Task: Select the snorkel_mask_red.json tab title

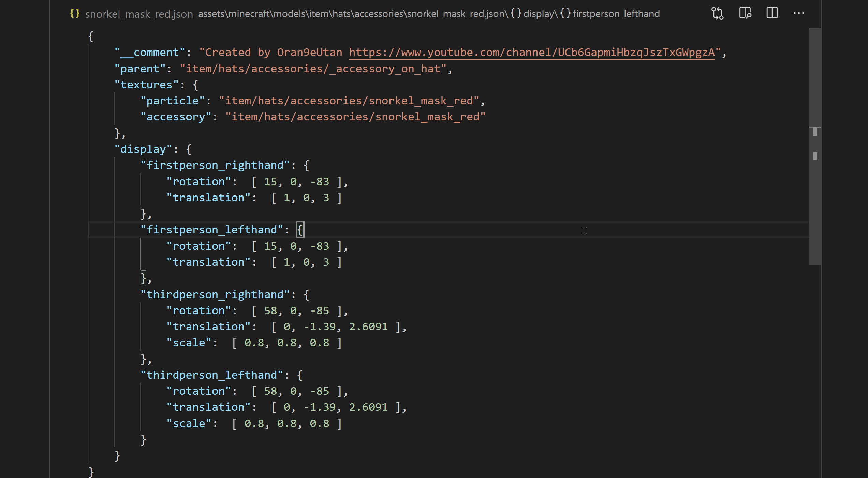Action: 139,14
